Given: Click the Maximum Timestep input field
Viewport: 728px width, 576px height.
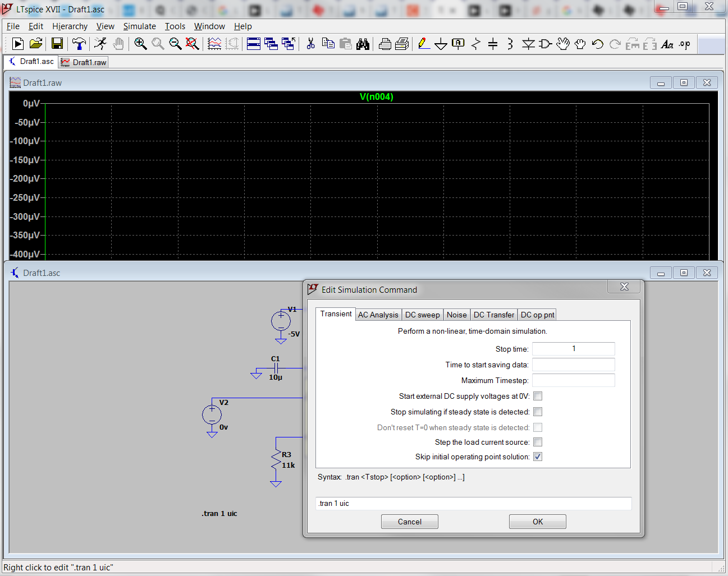Looking at the screenshot, I should click(x=574, y=380).
